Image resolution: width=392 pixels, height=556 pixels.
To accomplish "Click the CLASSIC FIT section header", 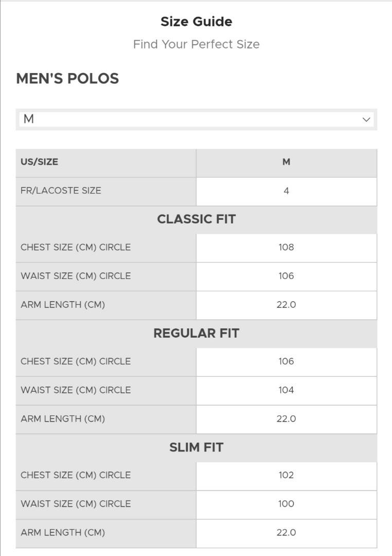I will 196,218.
